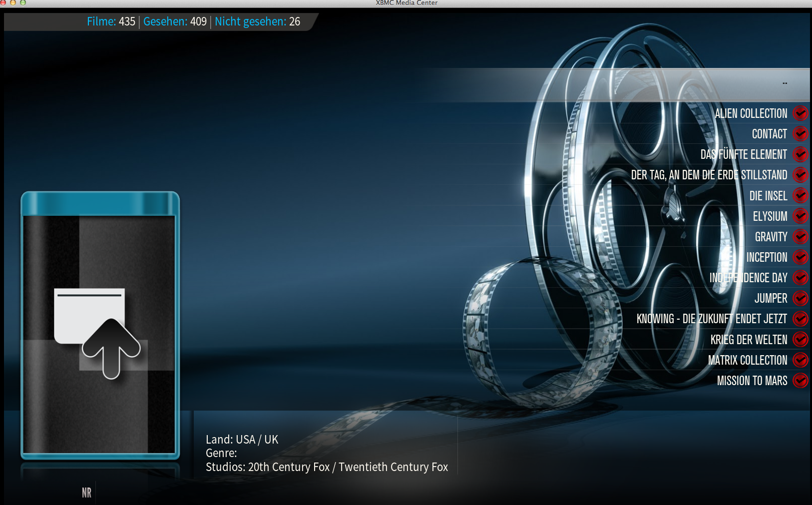Click the XBMC Media Center window title
812x505 pixels.
(406, 3)
